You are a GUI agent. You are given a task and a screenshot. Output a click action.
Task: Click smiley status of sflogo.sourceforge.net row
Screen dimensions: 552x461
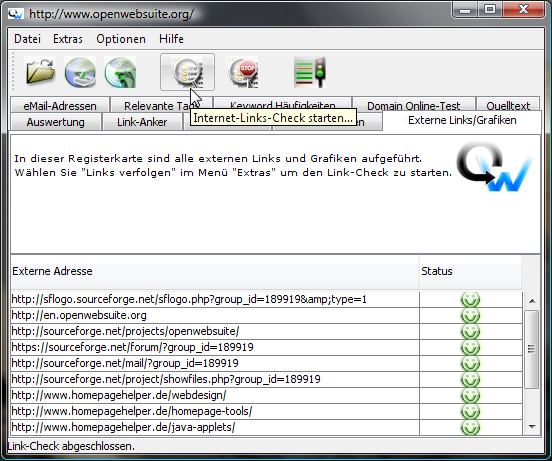(x=470, y=299)
